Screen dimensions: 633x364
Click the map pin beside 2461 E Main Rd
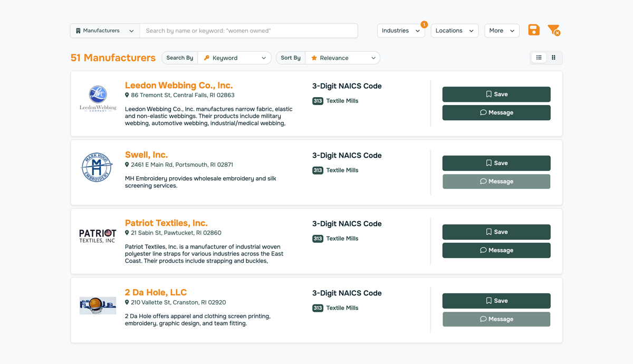tap(127, 165)
